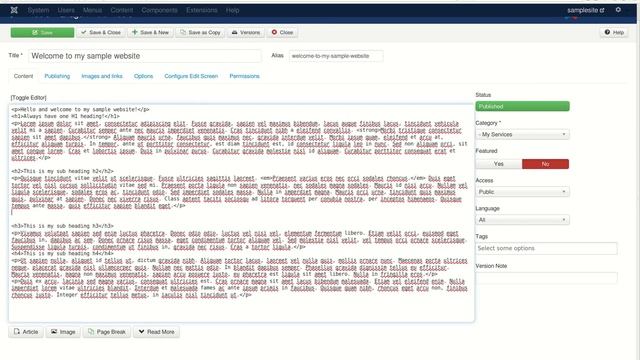Click Save & New button
Image resolution: width=640 pixels, height=360 pixels.
[150, 33]
